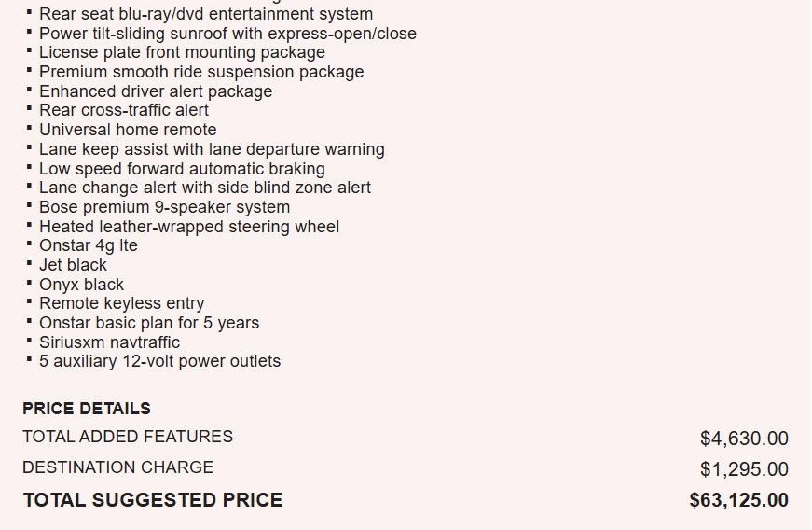Select Lane keep assist with departure warning
The image size is (812, 530).
point(212,149)
